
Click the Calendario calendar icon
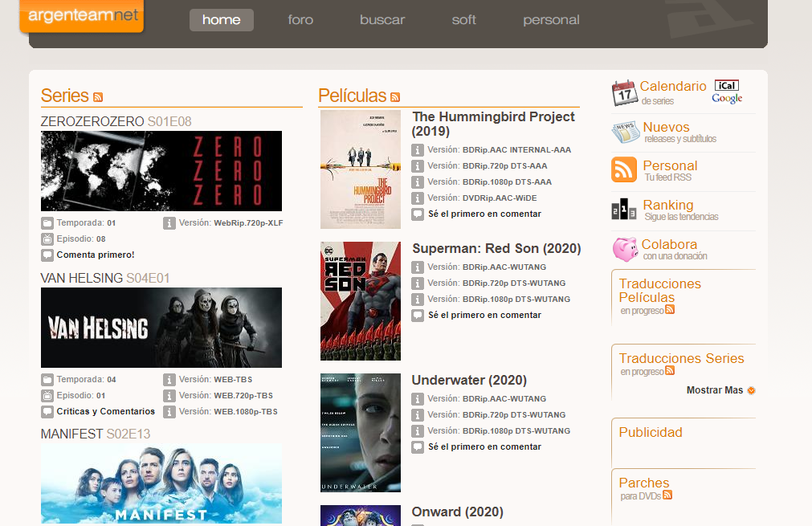pos(624,93)
